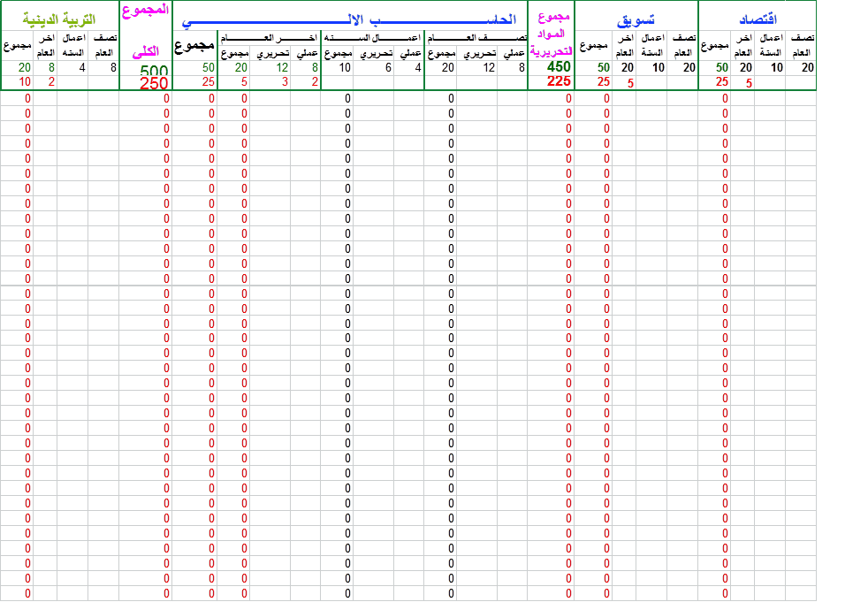Select black 12 under نصف العام تحريري

[488, 67]
